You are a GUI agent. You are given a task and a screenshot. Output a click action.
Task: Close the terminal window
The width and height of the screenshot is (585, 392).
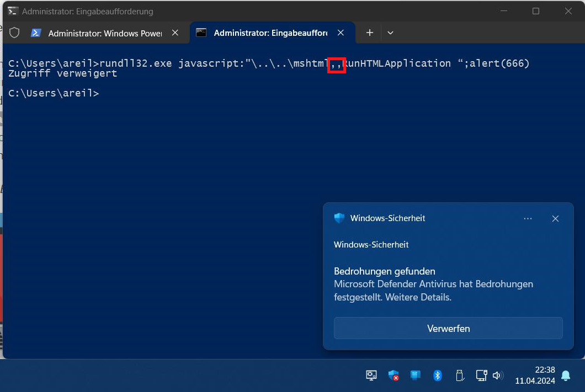(568, 11)
